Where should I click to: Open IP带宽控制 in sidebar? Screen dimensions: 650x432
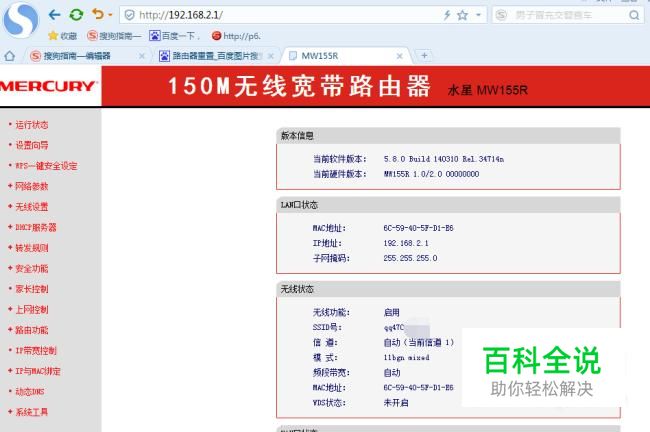pos(36,351)
